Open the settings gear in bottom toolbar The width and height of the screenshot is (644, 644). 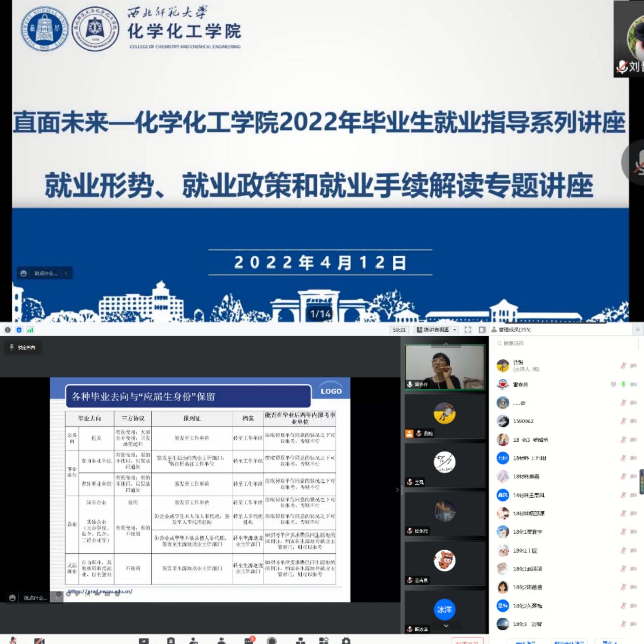pyautogui.click(x=346, y=640)
